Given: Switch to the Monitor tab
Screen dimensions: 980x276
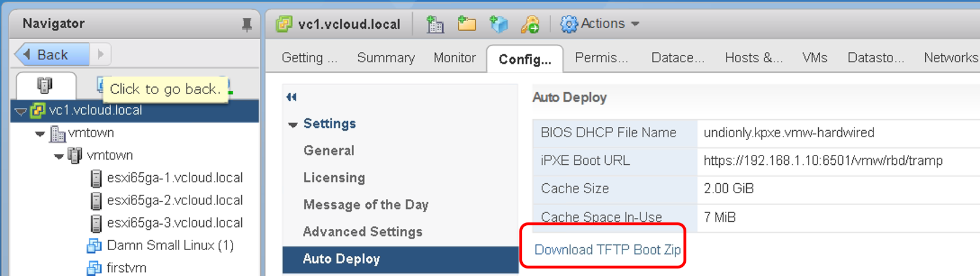Looking at the screenshot, I should [454, 58].
